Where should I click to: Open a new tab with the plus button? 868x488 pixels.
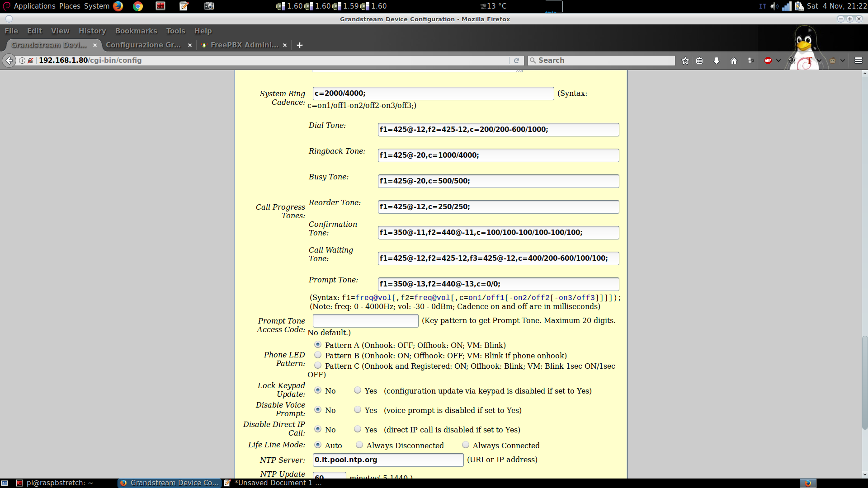pyautogui.click(x=300, y=45)
